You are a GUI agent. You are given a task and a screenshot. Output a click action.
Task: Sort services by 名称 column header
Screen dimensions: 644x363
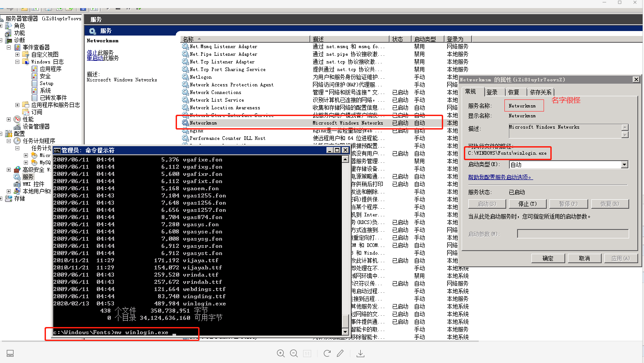coord(245,39)
